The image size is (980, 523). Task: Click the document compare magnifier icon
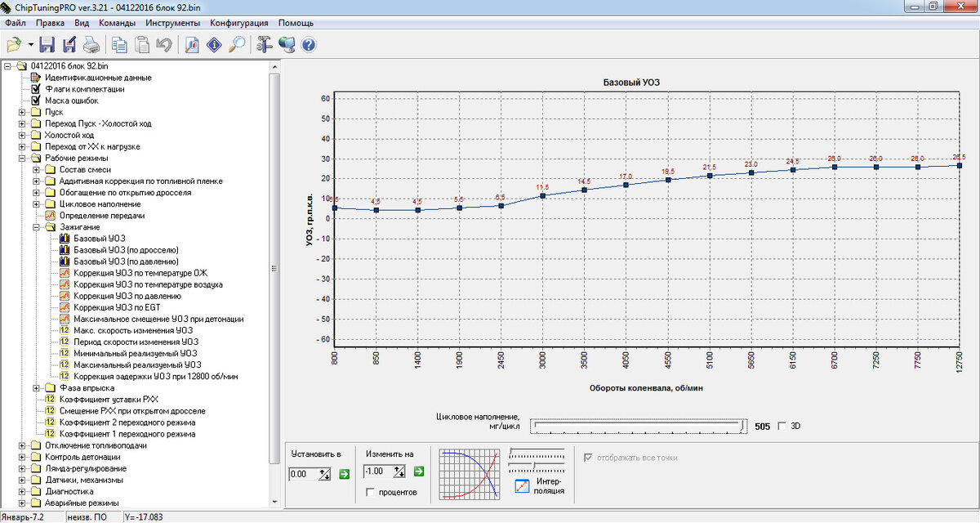[x=192, y=45]
